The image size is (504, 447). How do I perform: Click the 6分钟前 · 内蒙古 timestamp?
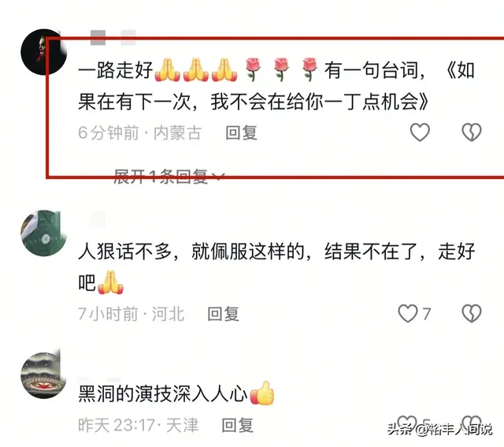pyautogui.click(x=140, y=132)
